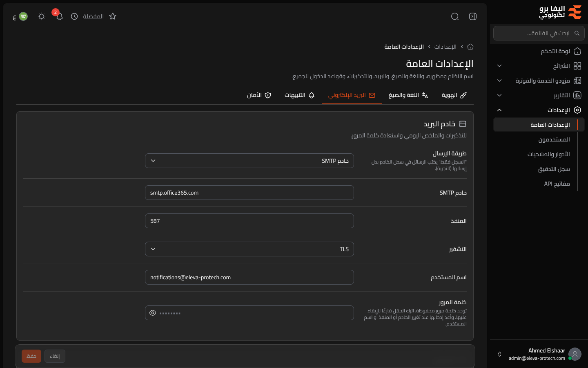
Task: Open the الأمان tab
Action: [259, 95]
